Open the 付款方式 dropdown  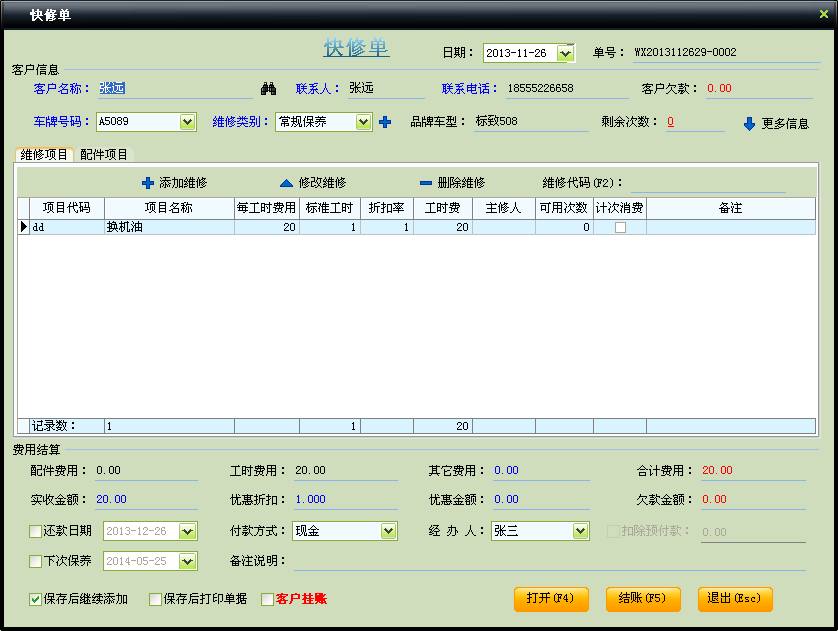[x=388, y=531]
